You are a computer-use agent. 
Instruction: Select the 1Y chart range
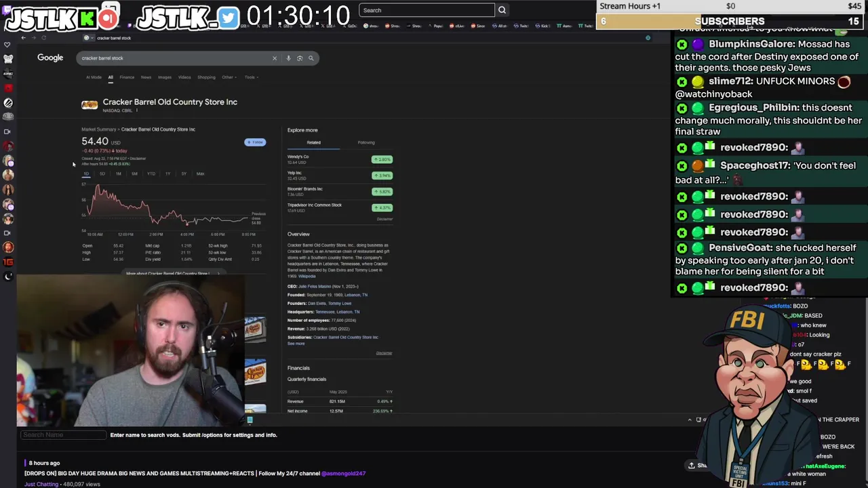[167, 174]
